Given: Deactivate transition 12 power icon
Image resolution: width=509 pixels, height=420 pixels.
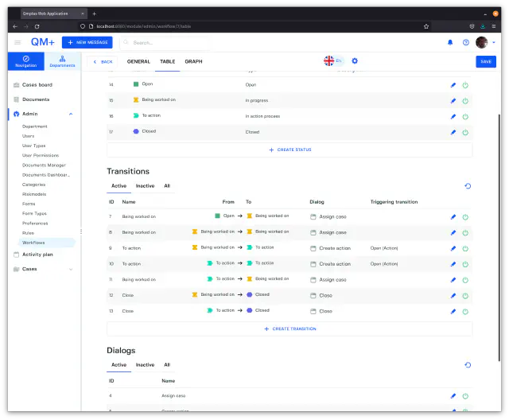Looking at the screenshot, I should click(465, 296).
